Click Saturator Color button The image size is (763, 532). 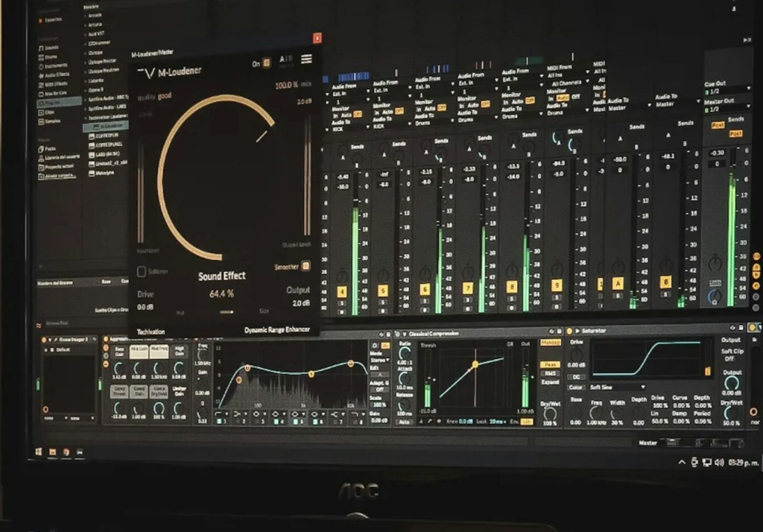(x=576, y=387)
